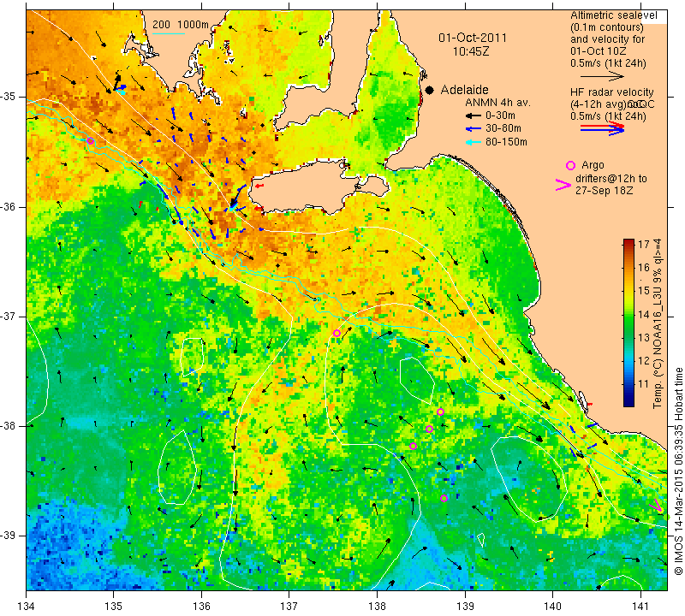Click the 'drifters@12h to' legend text
685x616 pixels.
[611, 179]
